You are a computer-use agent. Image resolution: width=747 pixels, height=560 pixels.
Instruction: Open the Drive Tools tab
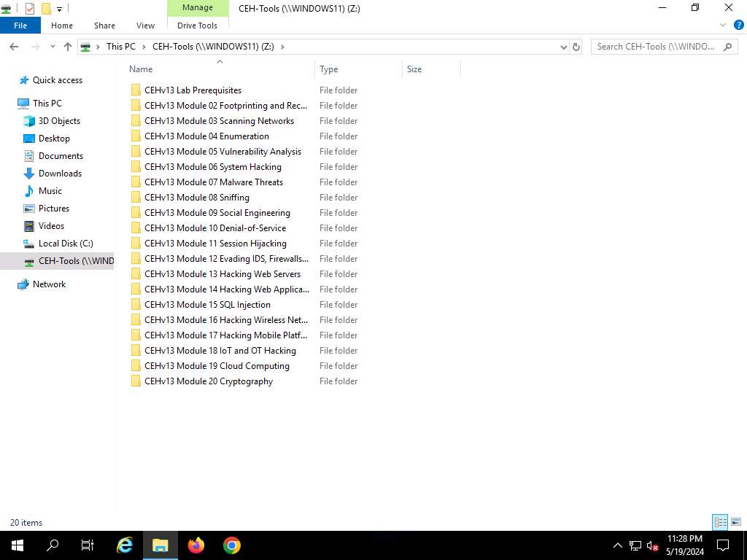pyautogui.click(x=197, y=26)
